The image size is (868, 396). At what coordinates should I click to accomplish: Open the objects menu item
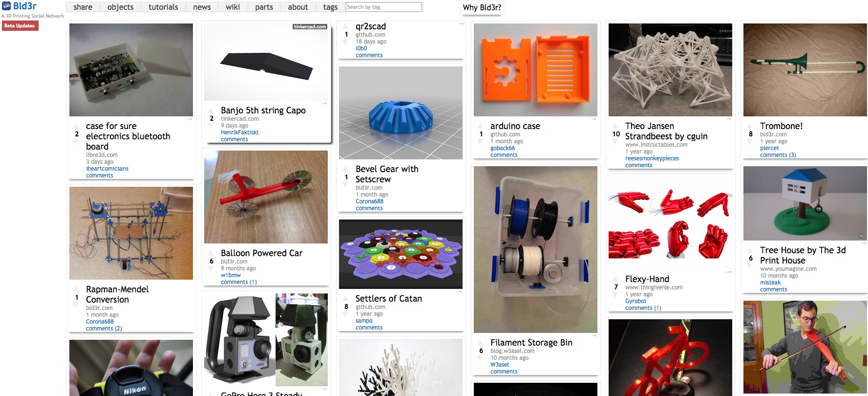point(120,7)
